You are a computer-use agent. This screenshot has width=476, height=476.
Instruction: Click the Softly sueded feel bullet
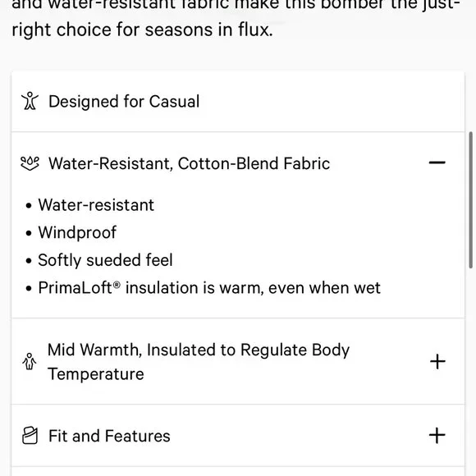point(105,260)
